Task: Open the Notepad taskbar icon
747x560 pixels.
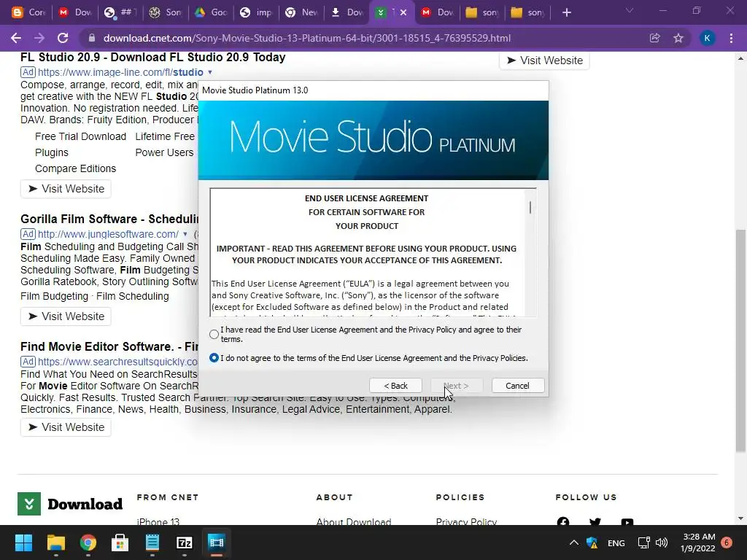Action: pyautogui.click(x=152, y=542)
